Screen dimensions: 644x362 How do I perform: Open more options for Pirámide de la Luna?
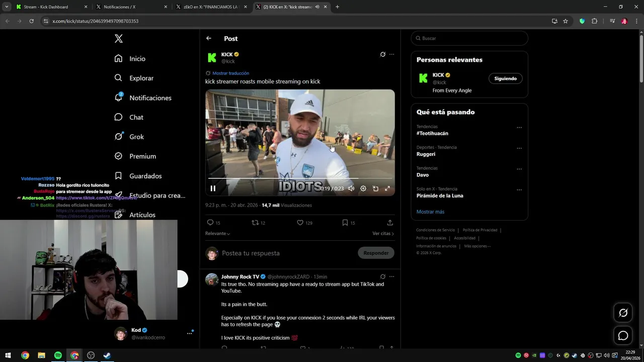click(x=519, y=190)
